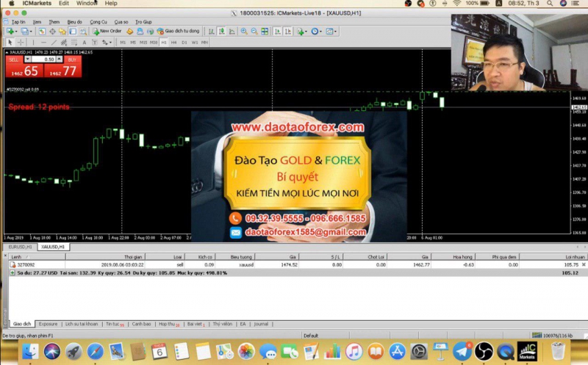The width and height of the screenshot is (588, 365).
Task: Switch chart to M1 timeframe
Action: 123,43
